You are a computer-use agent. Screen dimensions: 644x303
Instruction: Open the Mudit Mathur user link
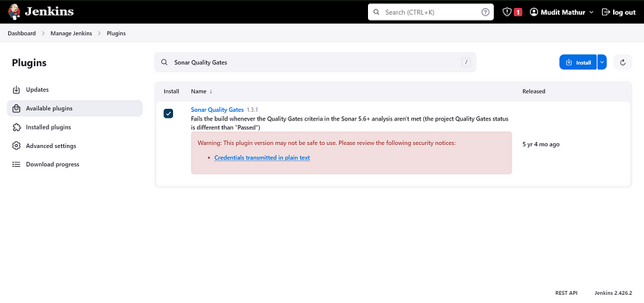[x=564, y=13]
